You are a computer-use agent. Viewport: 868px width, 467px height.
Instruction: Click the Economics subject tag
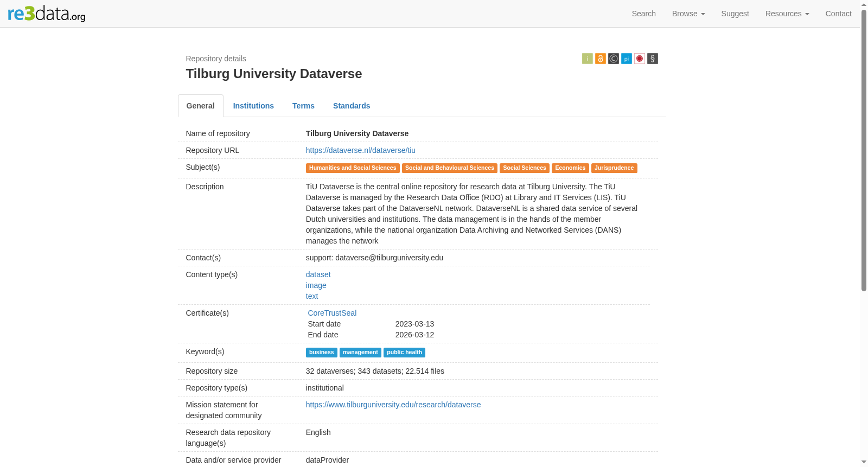coord(570,168)
